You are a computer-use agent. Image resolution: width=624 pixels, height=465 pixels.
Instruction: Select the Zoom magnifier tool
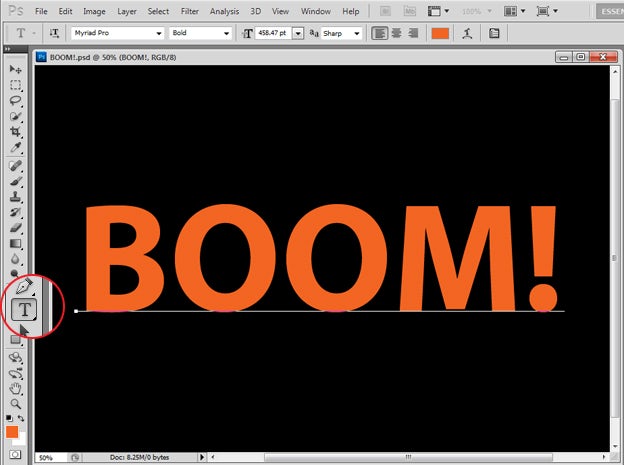click(x=15, y=403)
